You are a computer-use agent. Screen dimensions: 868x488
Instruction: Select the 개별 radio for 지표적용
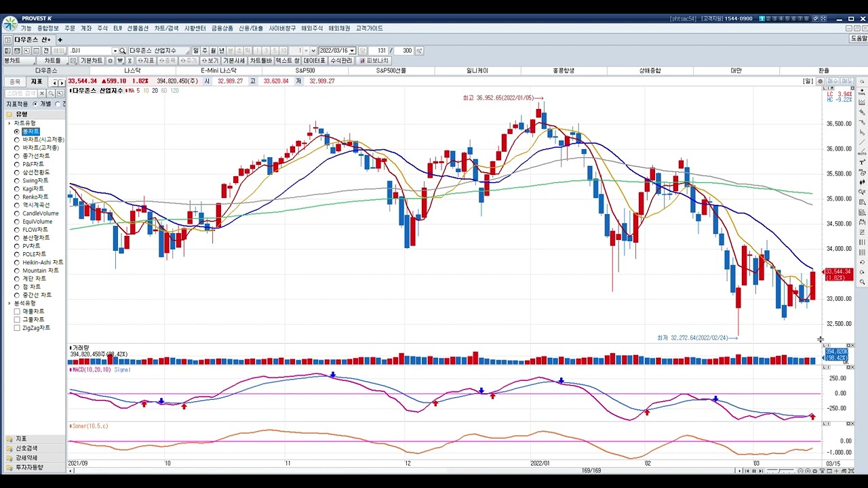[x=35, y=104]
